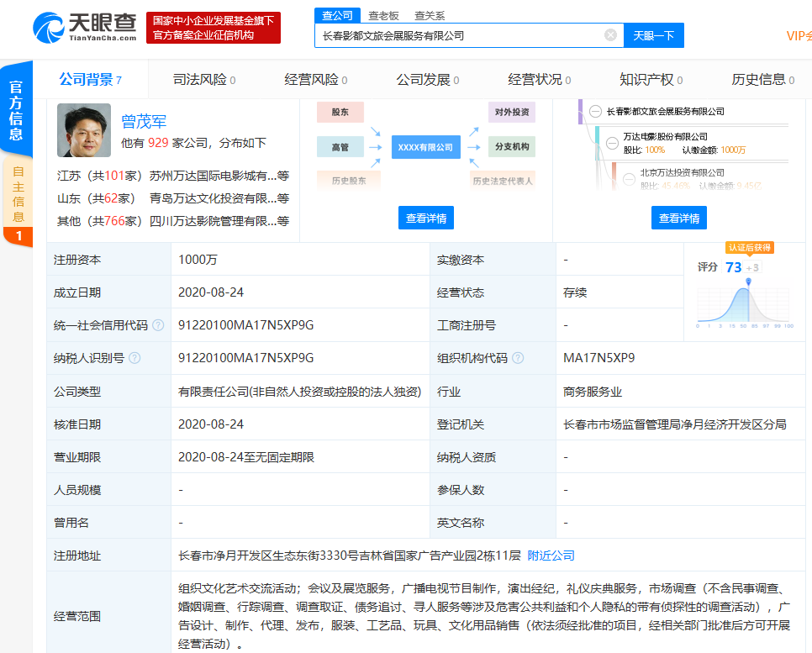Click the 929 company count

pos(158,143)
